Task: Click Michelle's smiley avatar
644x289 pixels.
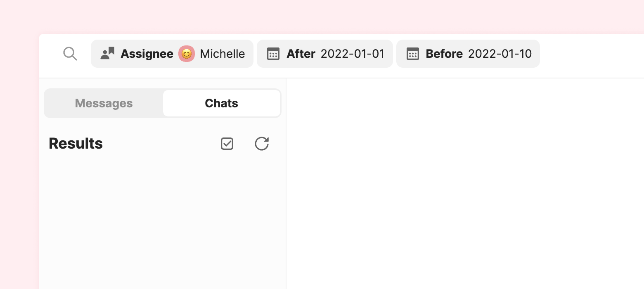Action: pyautogui.click(x=187, y=54)
